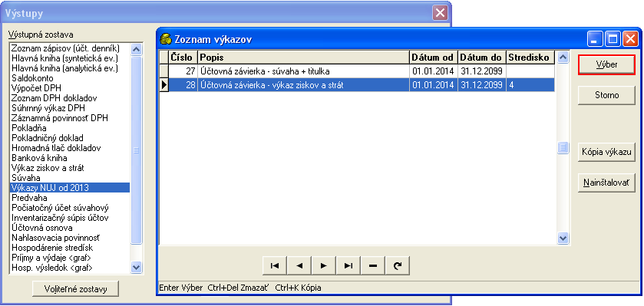The width and height of the screenshot is (644, 306).
Task: Select Hromadná tlač dokladov
Action: (70, 148)
